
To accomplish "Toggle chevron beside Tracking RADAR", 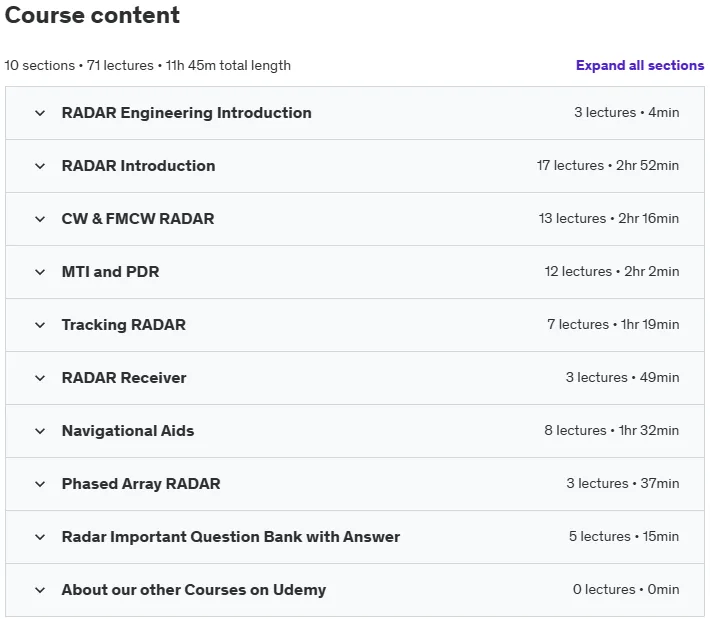I will tap(40, 325).
